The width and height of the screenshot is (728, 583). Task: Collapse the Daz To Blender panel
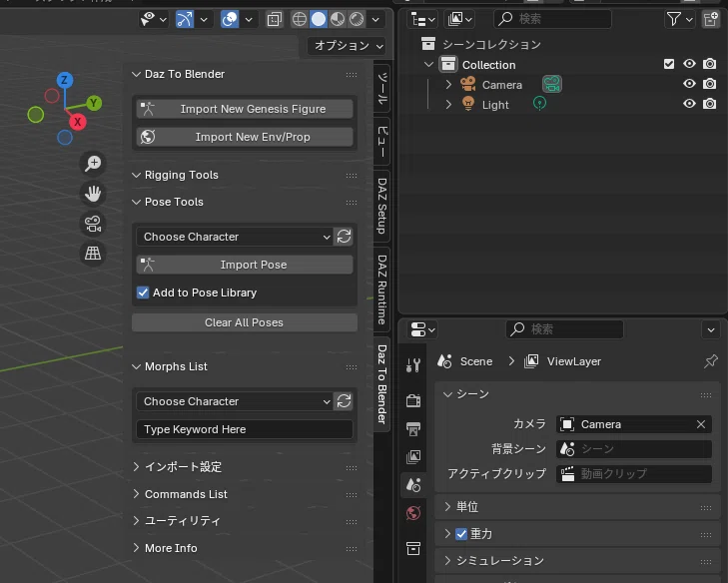click(x=136, y=74)
